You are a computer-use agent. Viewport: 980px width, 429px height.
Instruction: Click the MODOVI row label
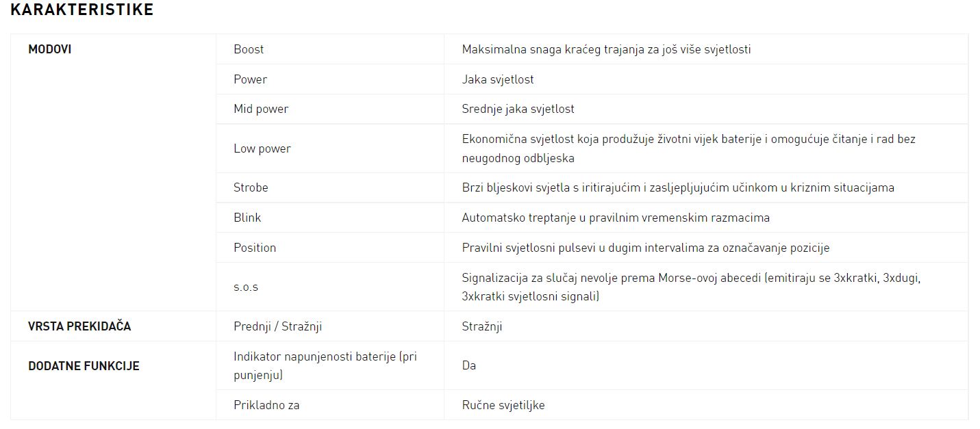coord(50,49)
